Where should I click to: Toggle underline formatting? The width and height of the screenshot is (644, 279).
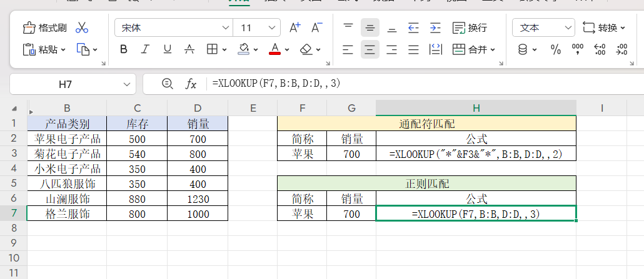[166, 49]
